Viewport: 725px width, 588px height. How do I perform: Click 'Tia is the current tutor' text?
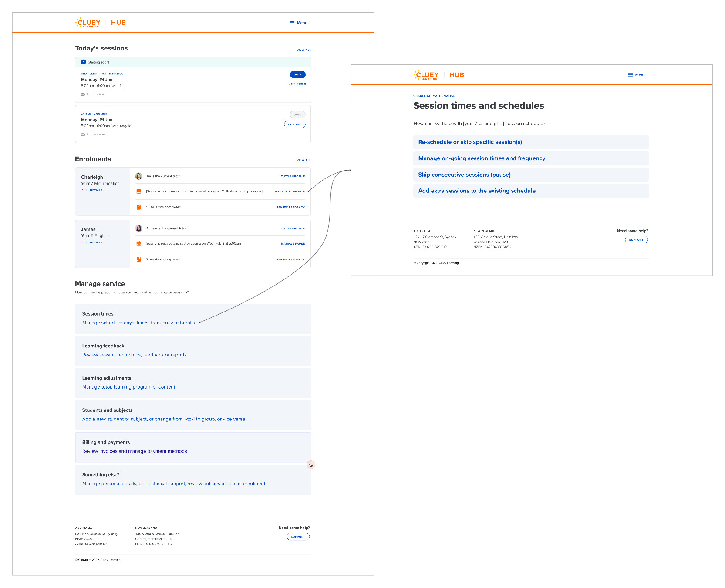163,176
